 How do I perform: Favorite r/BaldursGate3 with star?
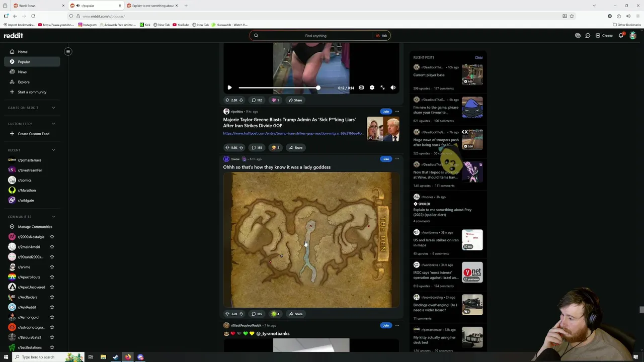tap(52, 337)
